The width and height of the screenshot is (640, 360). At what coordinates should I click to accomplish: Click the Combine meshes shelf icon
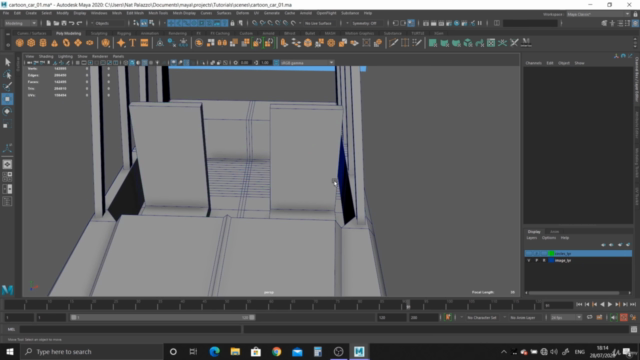pyautogui.click(x=199, y=43)
